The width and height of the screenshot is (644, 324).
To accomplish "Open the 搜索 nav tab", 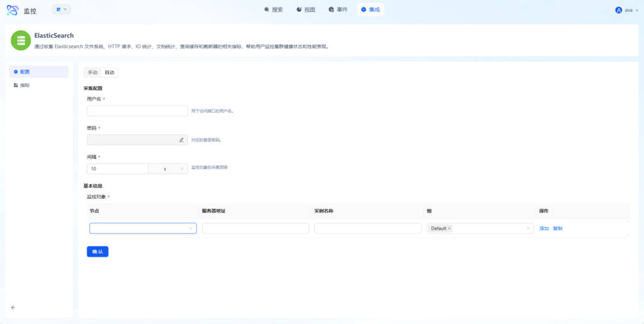I will click(274, 10).
